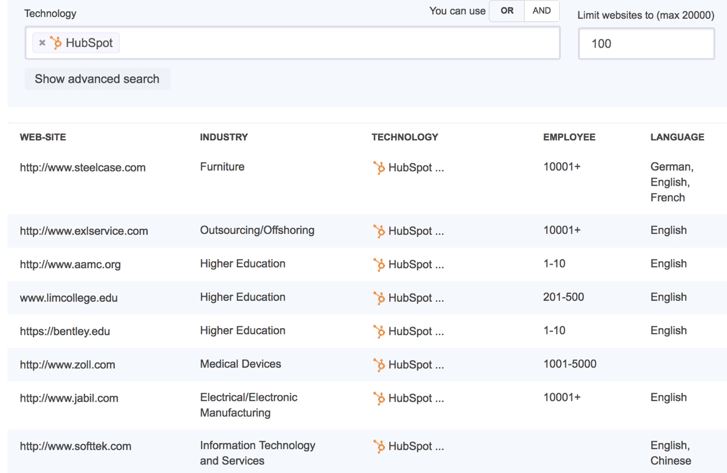Edit the website limit field showing 100
Image resolution: width=727 pixels, height=473 pixels.
pos(646,44)
